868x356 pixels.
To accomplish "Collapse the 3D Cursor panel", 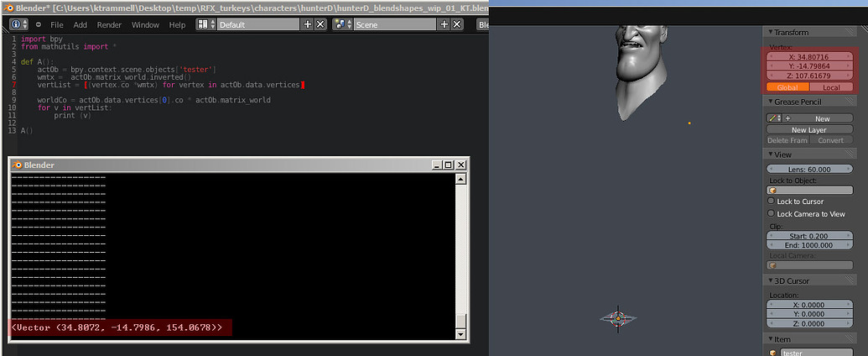I will coord(771,280).
